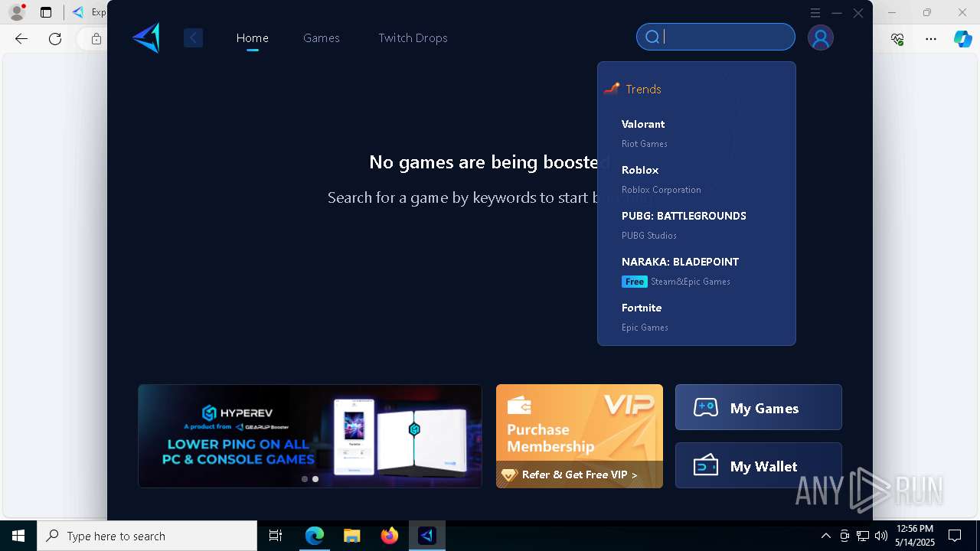Open the Twitch Drops tab
This screenshot has width=980, height=551.
tap(413, 37)
